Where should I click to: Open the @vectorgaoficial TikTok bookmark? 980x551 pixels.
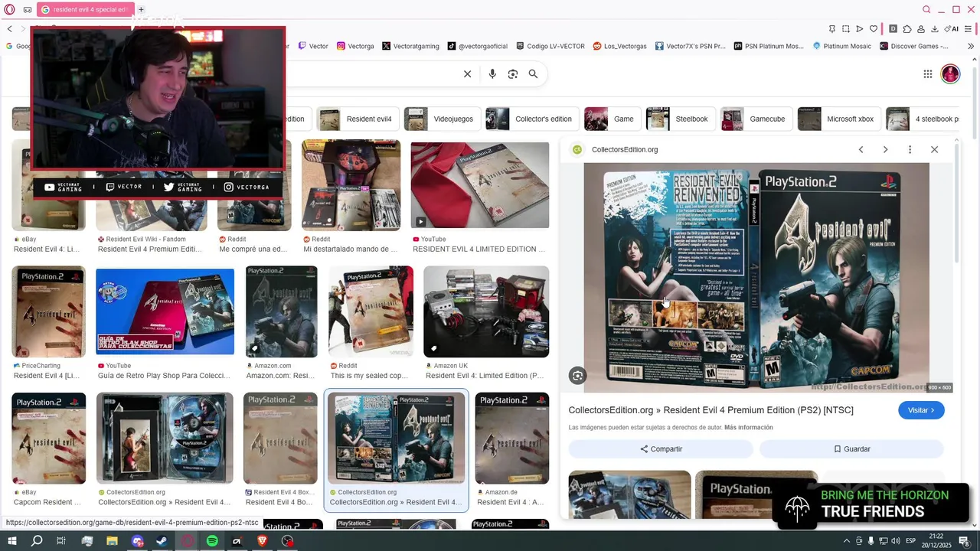click(478, 46)
